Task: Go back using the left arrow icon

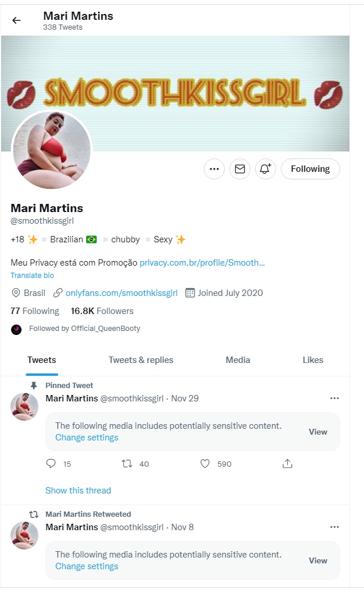Action: pyautogui.click(x=16, y=20)
